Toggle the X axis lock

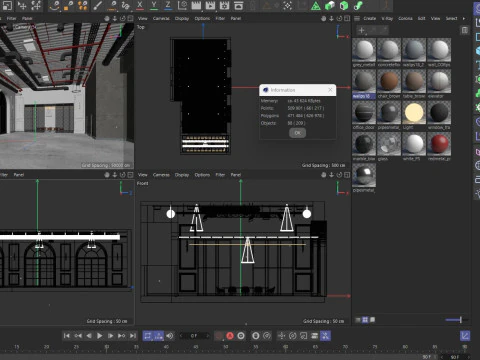(x=140, y=5)
